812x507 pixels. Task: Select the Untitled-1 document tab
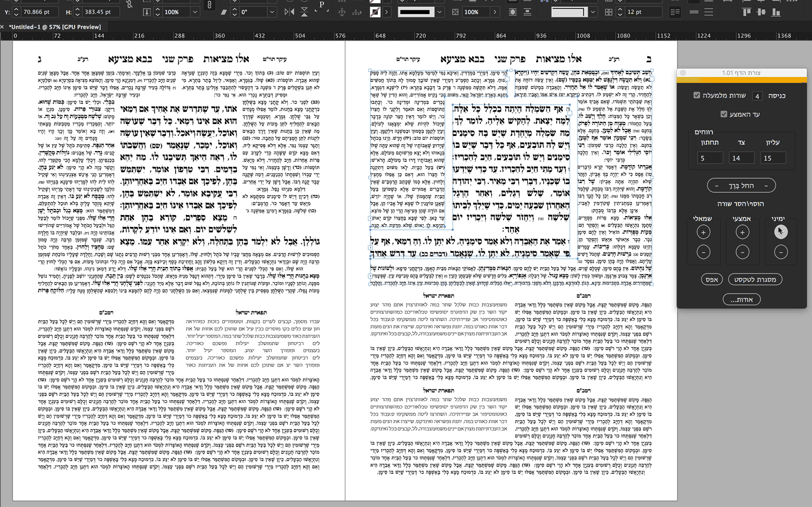click(x=54, y=27)
